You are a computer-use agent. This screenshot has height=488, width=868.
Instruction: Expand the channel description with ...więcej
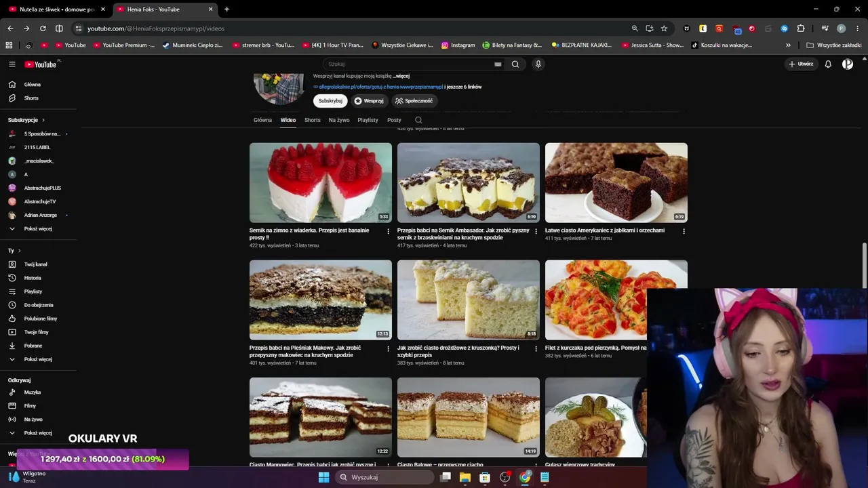(x=402, y=76)
